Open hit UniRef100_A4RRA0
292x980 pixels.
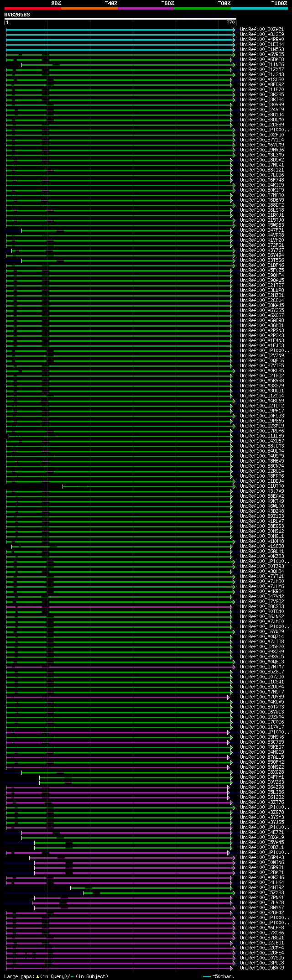[262, 39]
